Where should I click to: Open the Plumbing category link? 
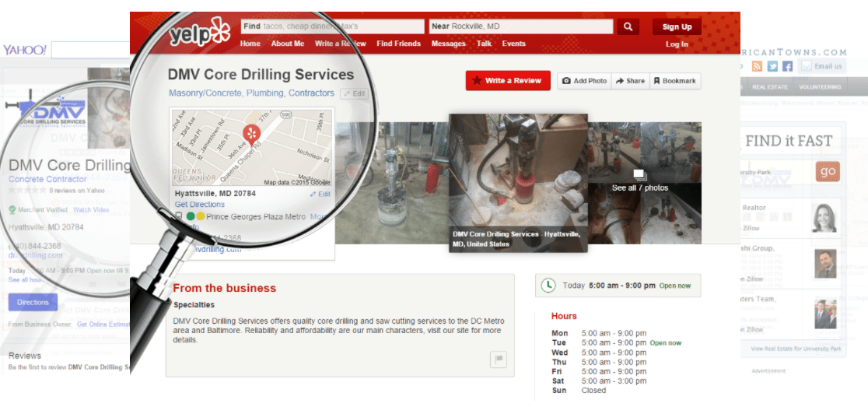265,93
